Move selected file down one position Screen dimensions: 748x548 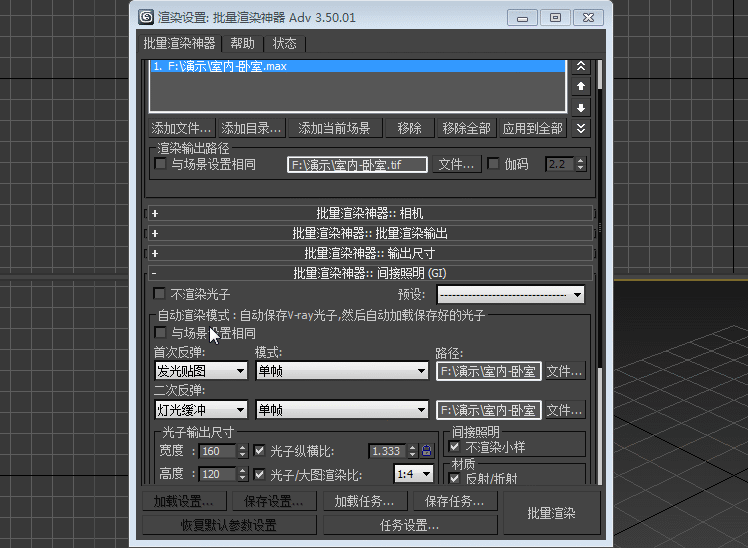tap(581, 108)
